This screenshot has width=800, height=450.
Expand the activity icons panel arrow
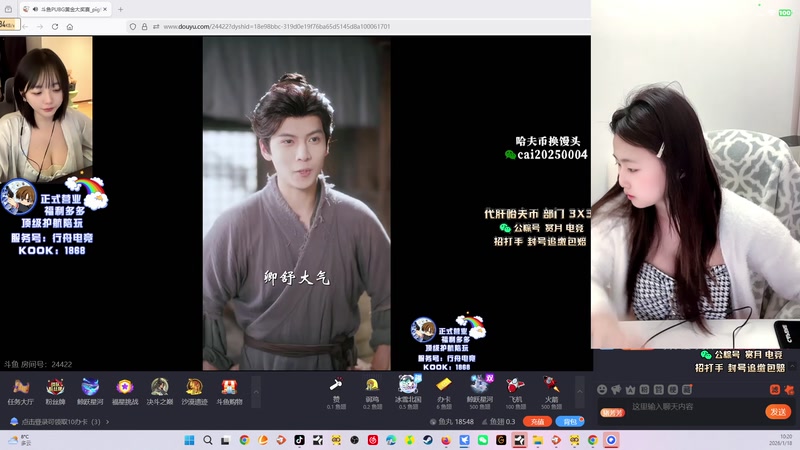(256, 392)
